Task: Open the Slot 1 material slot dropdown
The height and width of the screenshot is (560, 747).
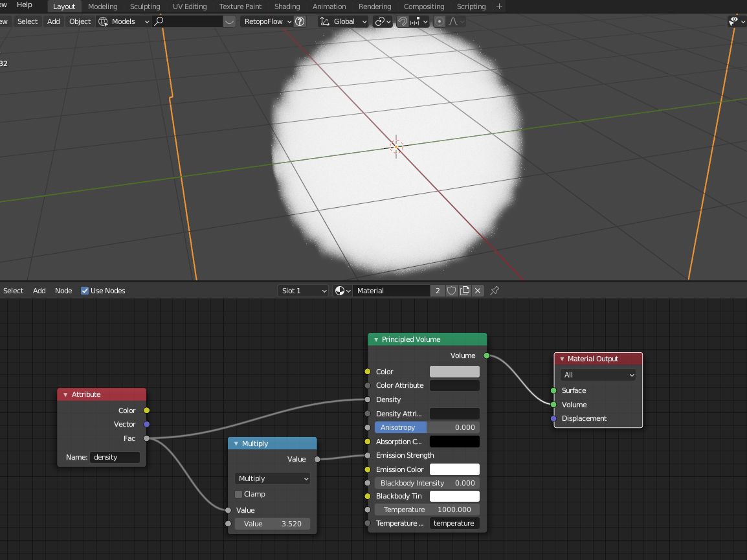Action: tap(304, 291)
